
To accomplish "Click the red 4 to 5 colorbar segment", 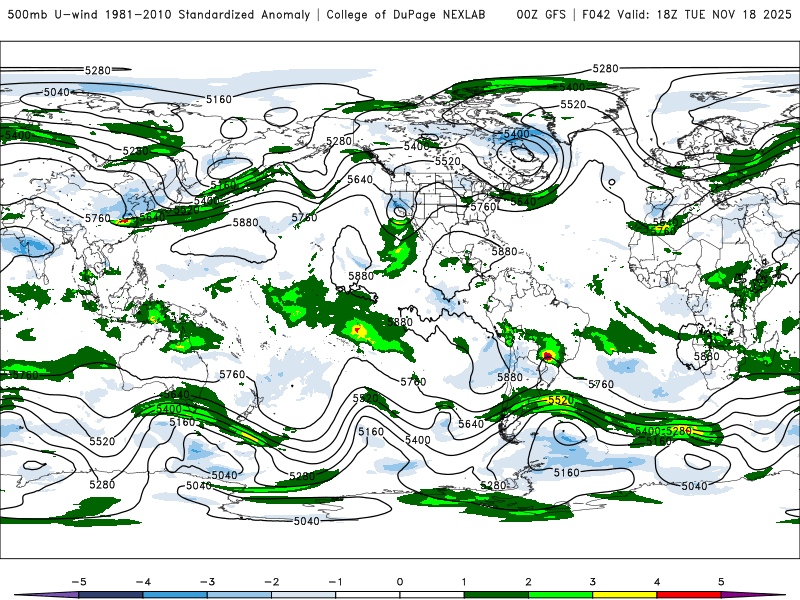I will pos(689,595).
